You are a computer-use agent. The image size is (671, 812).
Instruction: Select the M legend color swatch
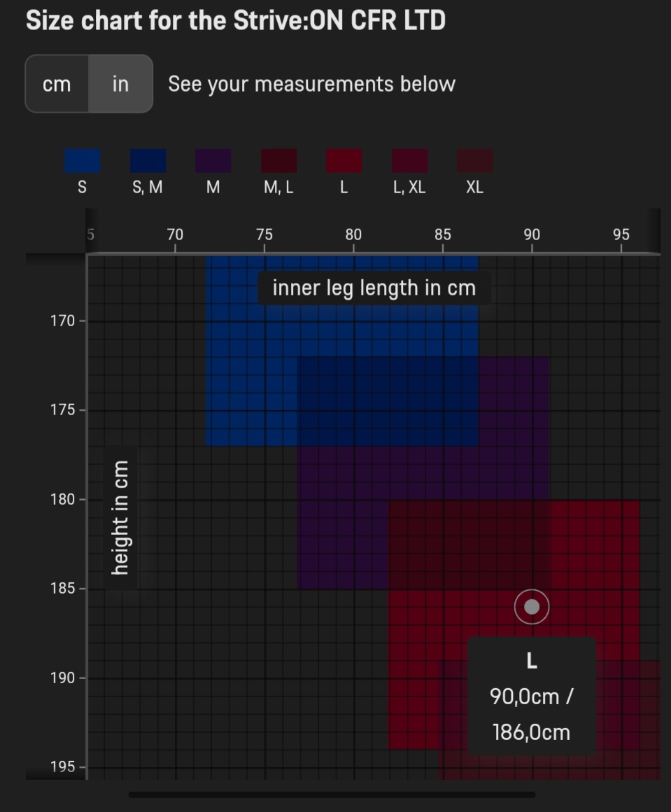click(213, 160)
